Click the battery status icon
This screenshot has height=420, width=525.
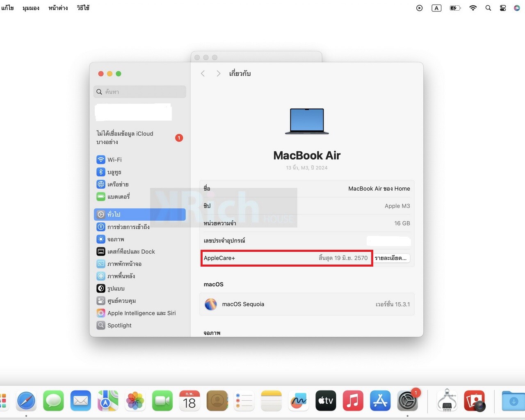coord(455,8)
